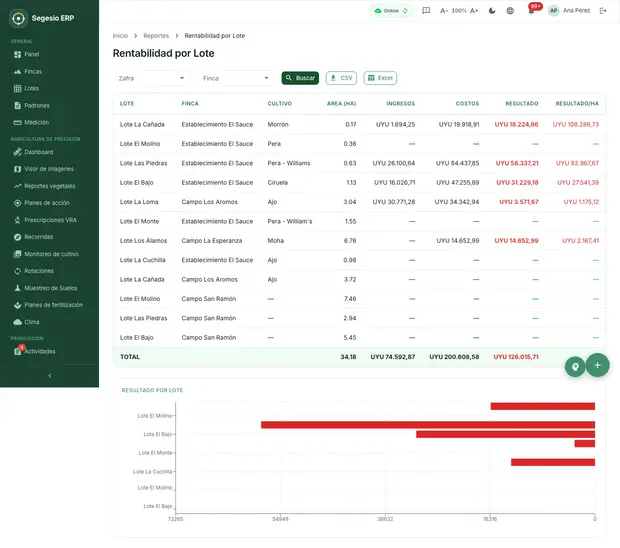The image size is (620, 548).
Task: Click the Buscar button
Action: (300, 78)
